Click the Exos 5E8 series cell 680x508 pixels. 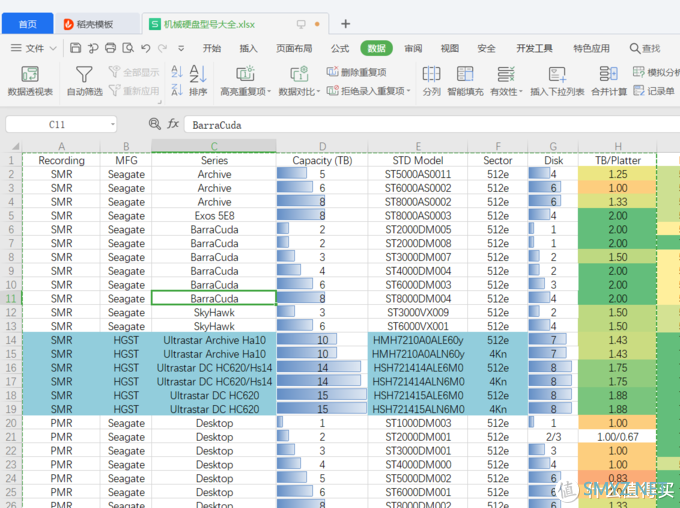coord(214,216)
